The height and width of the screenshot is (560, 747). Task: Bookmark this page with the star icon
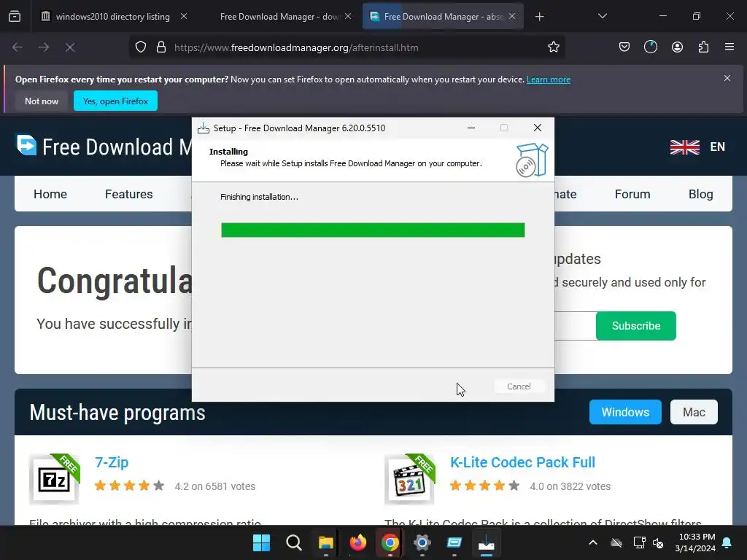[x=553, y=47]
